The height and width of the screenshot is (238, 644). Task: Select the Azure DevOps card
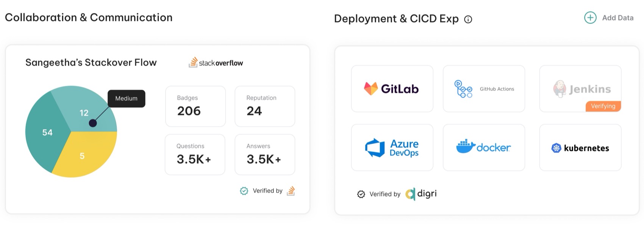392,147
